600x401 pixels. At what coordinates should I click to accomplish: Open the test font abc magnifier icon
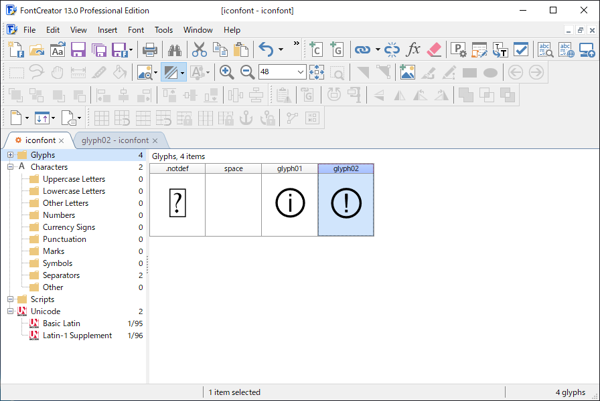tap(545, 50)
